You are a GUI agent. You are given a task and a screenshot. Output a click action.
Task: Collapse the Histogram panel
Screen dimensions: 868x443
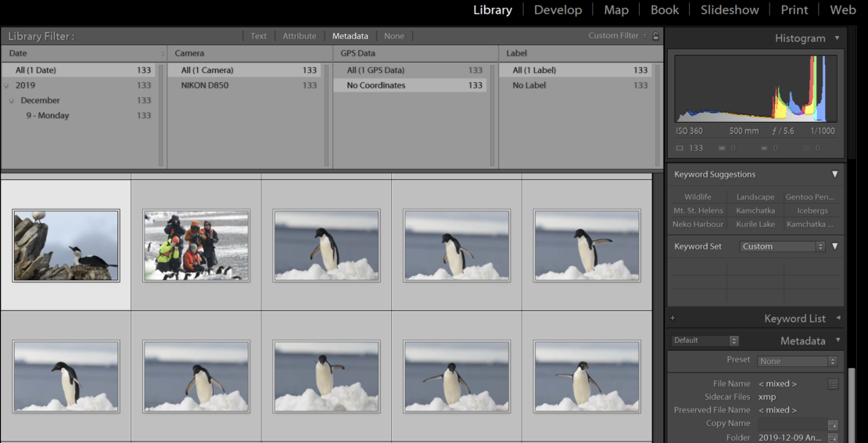coord(837,38)
